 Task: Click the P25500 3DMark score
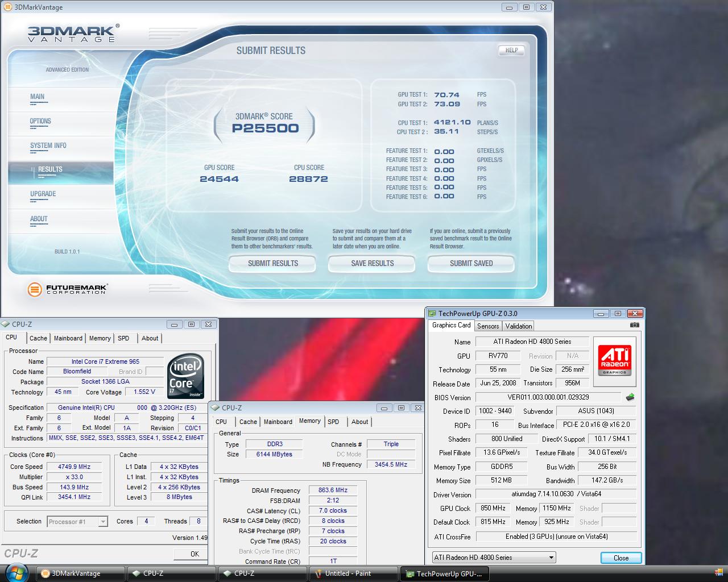coord(265,128)
